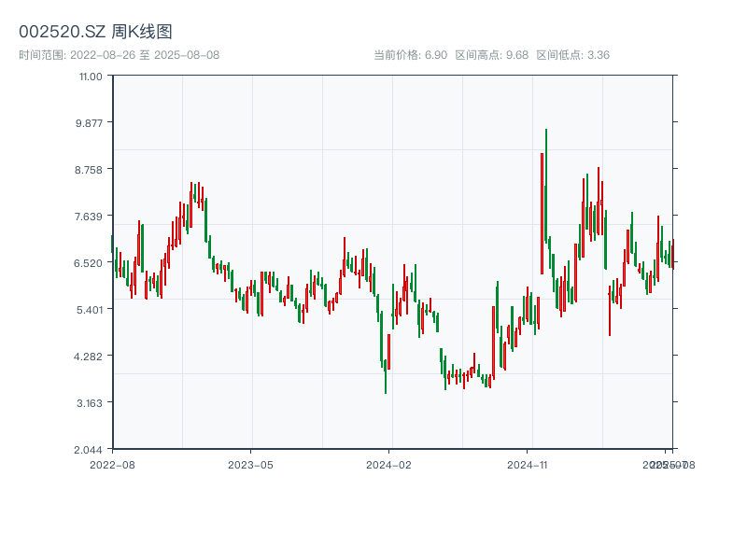Click the x-axis label 2023-05
747x560 pixels.
pos(250,465)
